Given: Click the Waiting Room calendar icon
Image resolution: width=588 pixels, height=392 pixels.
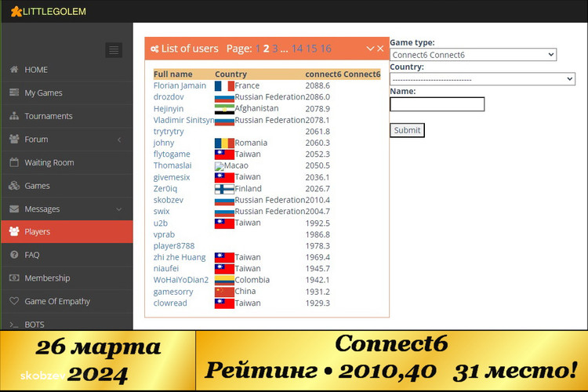Looking at the screenshot, I should pos(14,162).
